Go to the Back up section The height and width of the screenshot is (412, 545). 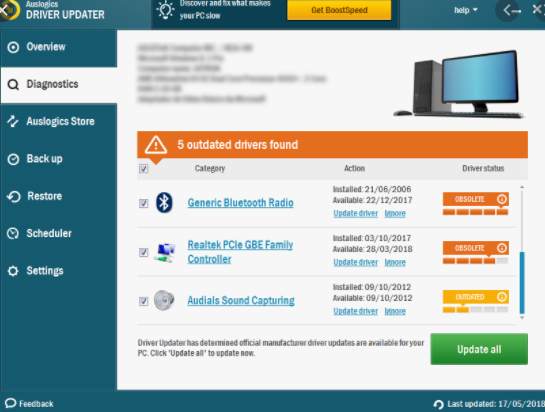coord(59,159)
